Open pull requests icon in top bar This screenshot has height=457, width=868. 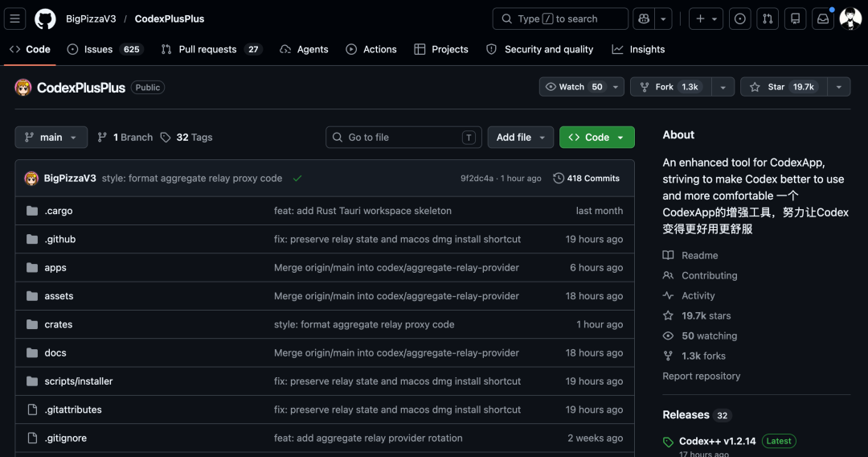(768, 19)
